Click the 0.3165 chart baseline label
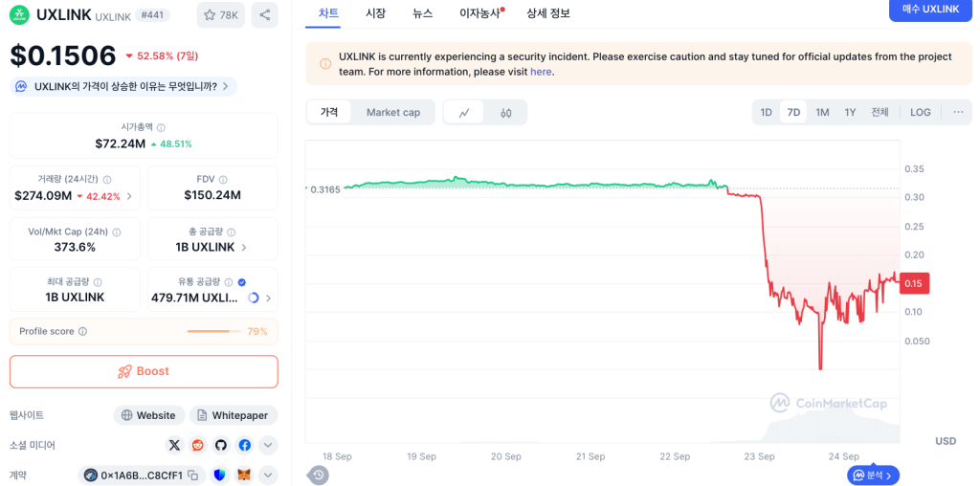The image size is (980, 486). coord(325,189)
